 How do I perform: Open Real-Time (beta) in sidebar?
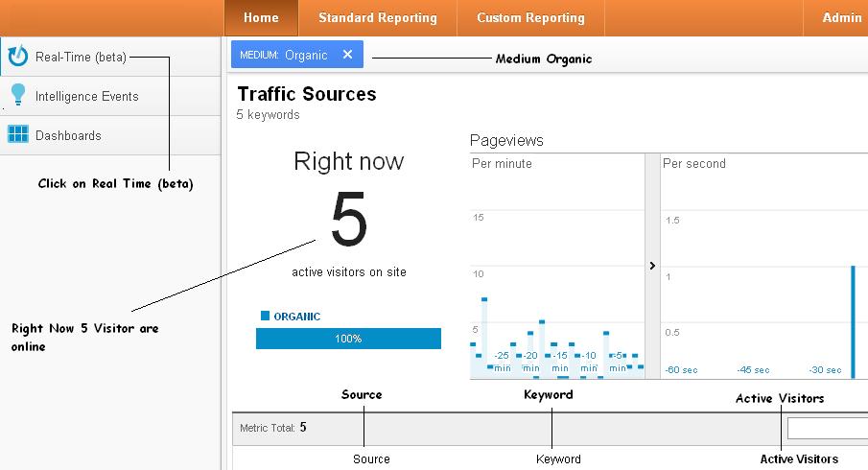click(x=110, y=57)
